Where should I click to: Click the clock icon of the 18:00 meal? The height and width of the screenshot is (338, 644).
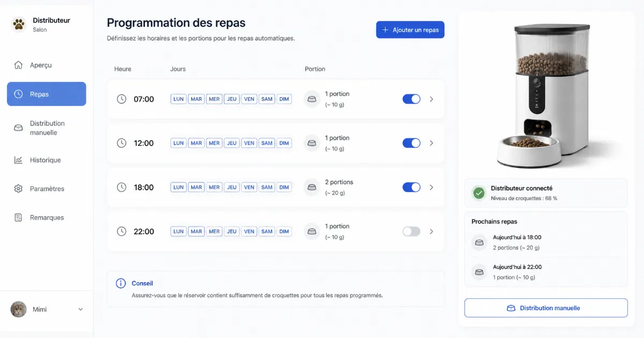pos(122,187)
